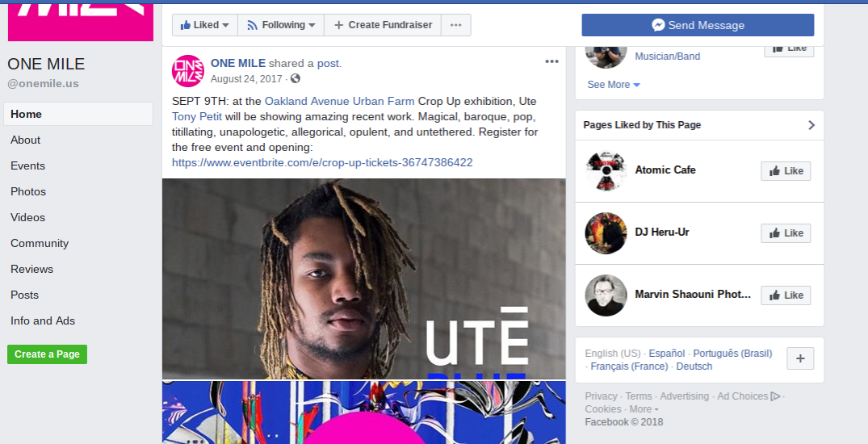Open the post options three-dot menu
The width and height of the screenshot is (868, 444).
click(551, 61)
